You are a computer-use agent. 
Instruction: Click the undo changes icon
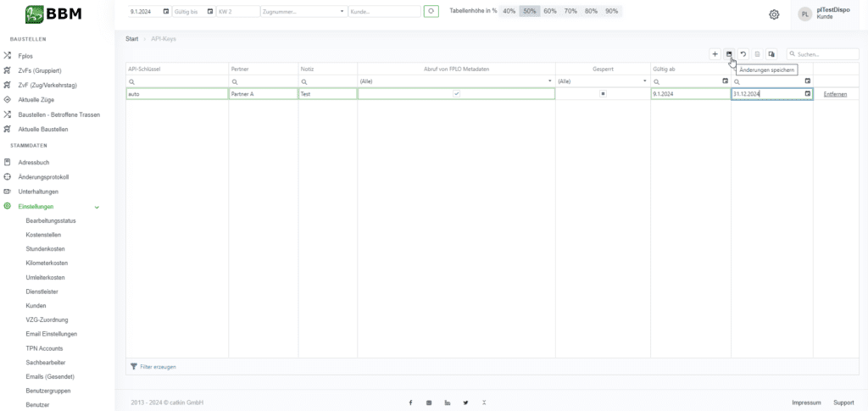(x=743, y=54)
